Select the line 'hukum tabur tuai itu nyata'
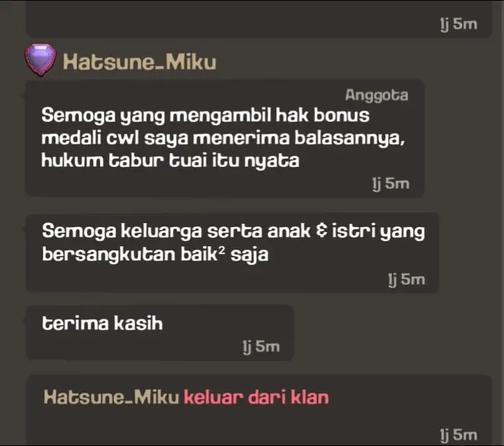 (x=171, y=161)
